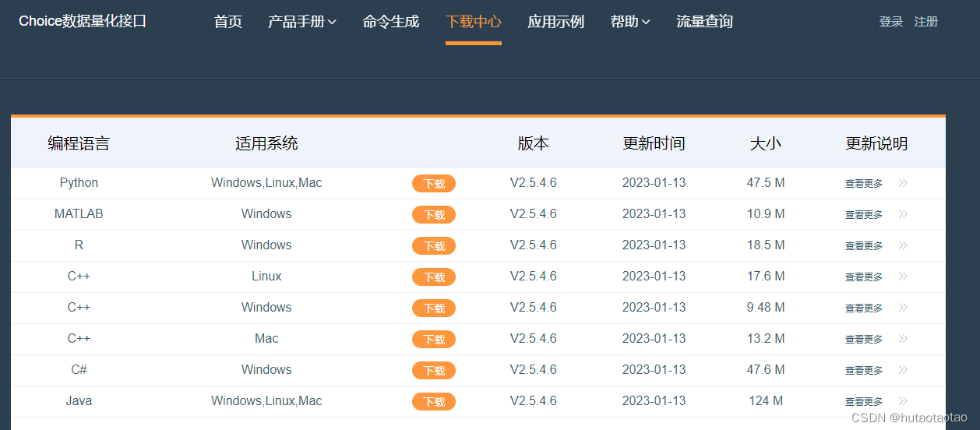Click the 适用系统 column header
This screenshot has width=980, height=430.
point(266,143)
